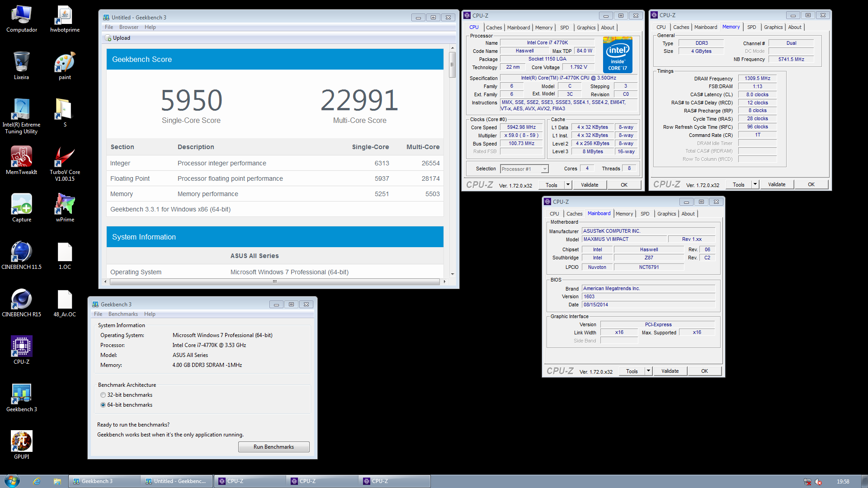Click OK in CPU-Z Mainboard window

point(704,371)
